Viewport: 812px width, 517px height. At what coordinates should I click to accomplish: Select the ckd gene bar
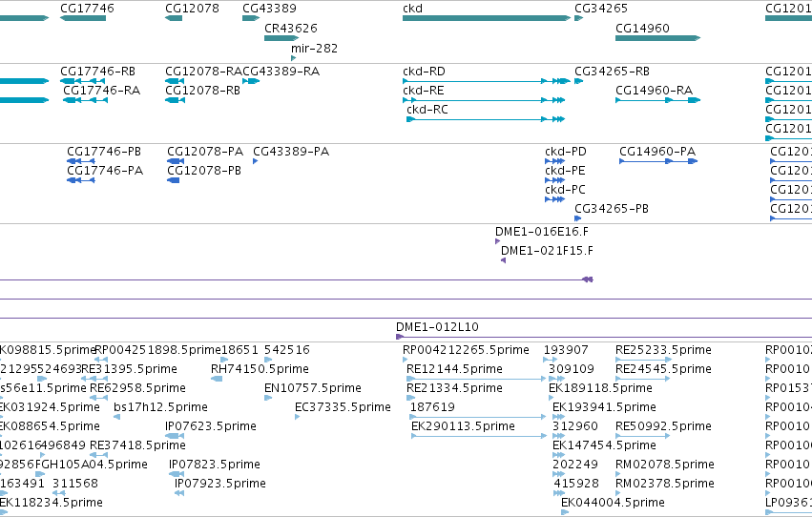click(487, 18)
